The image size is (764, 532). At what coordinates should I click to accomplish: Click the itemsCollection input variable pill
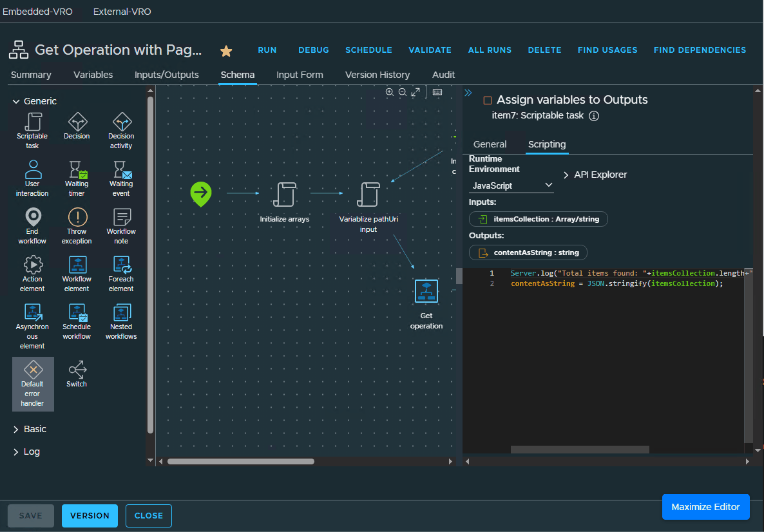[538, 219]
